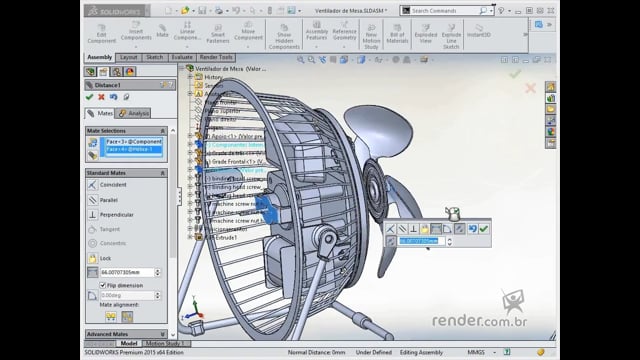Image resolution: width=640 pixels, height=360 pixels.
Task: Click Reference Geometry icon
Action: [344, 32]
